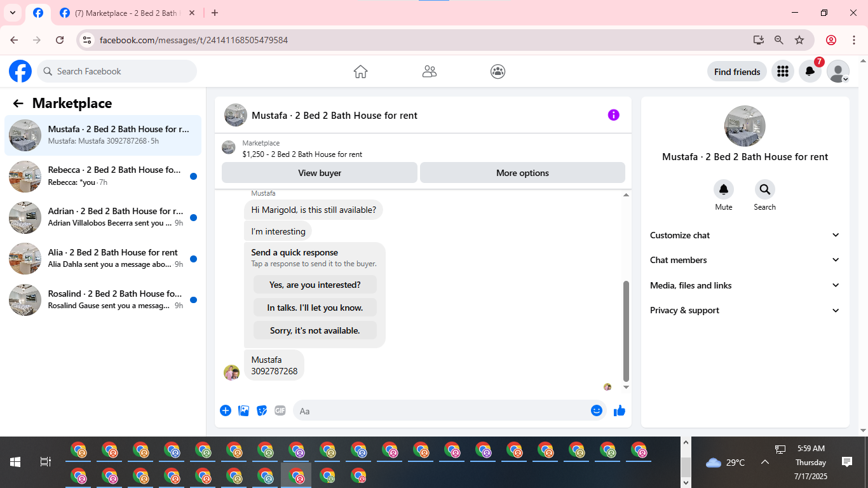Send quick response 'Yes, are you interested?'

[x=315, y=285]
